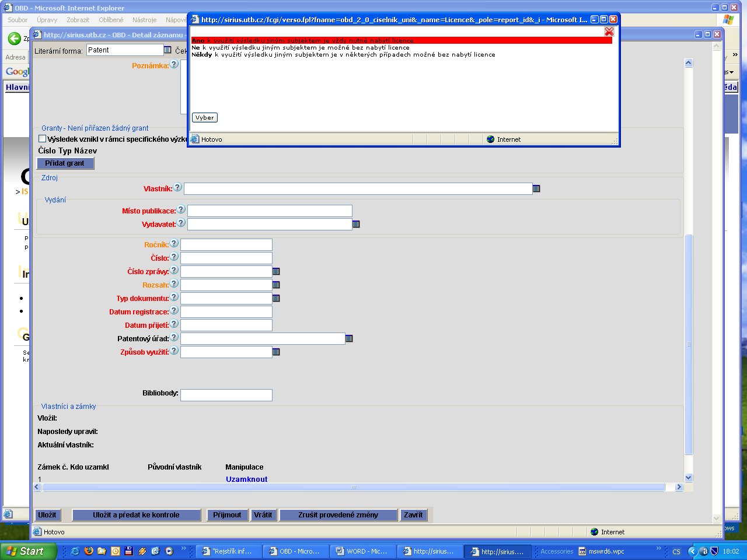Switch to 'OBD - Micro…' taskbar window

(x=295, y=551)
